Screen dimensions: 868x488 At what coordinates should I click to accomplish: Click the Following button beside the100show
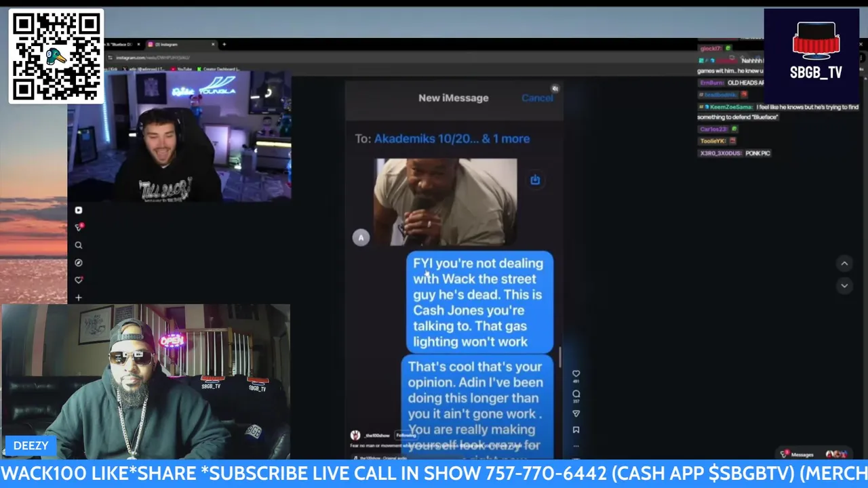click(406, 435)
